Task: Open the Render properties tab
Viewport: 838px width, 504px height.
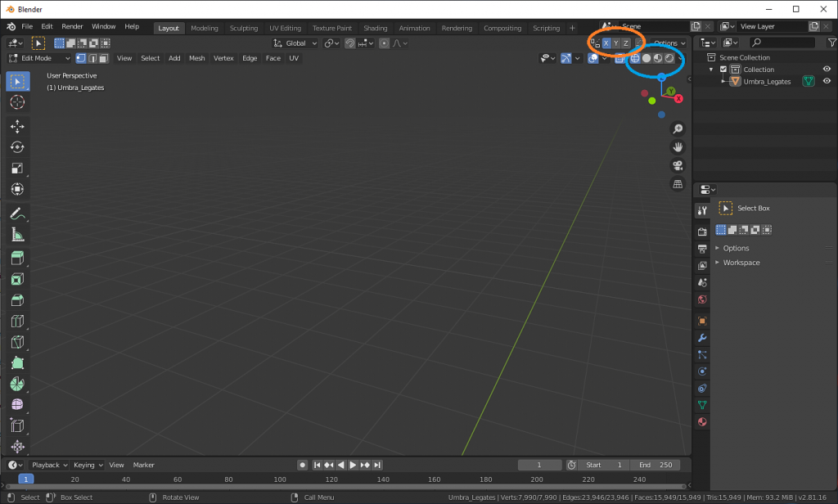Action: coord(702,230)
